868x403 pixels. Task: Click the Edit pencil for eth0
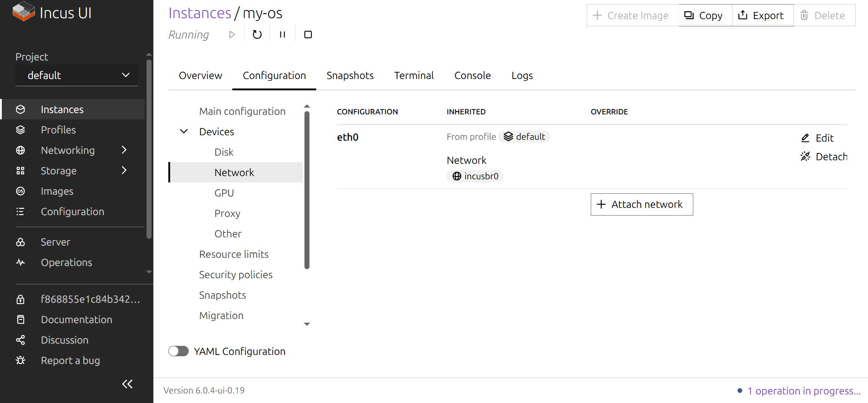click(x=817, y=138)
